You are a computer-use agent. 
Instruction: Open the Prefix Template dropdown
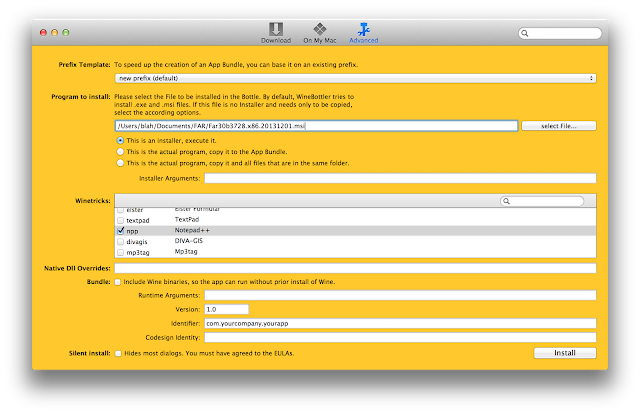[x=355, y=78]
